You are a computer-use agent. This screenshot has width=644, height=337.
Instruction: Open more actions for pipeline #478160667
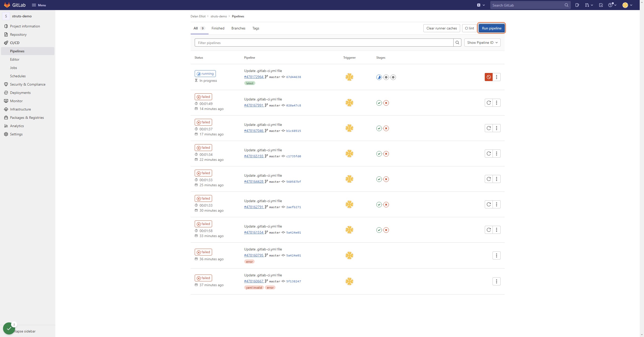(x=496, y=281)
